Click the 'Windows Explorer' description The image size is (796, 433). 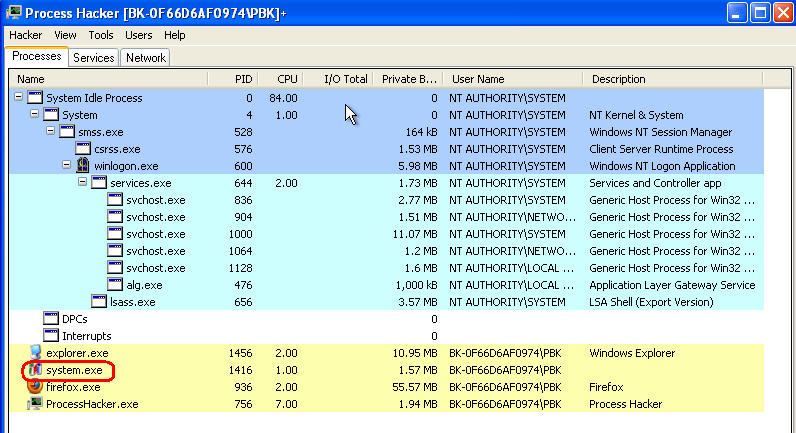click(x=632, y=353)
